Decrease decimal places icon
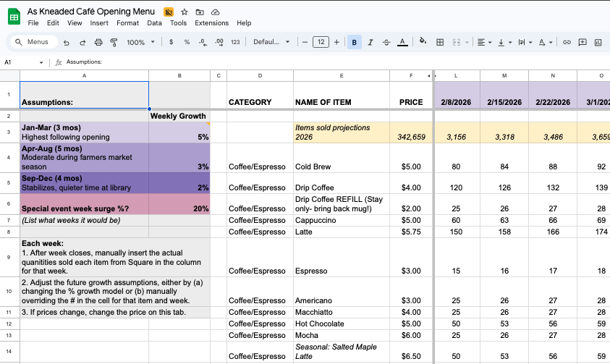Viewport: 610px width, 364px height. point(203,43)
